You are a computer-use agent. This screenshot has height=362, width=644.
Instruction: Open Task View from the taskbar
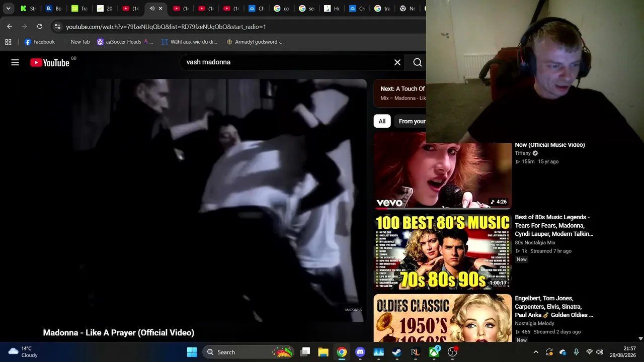click(305, 352)
